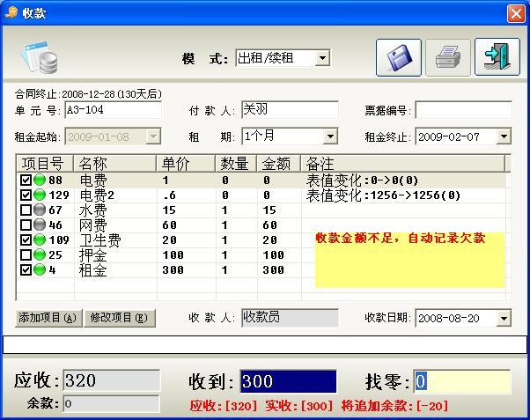Click the 租金 amount cell 300
The image size is (530, 420).
click(273, 269)
